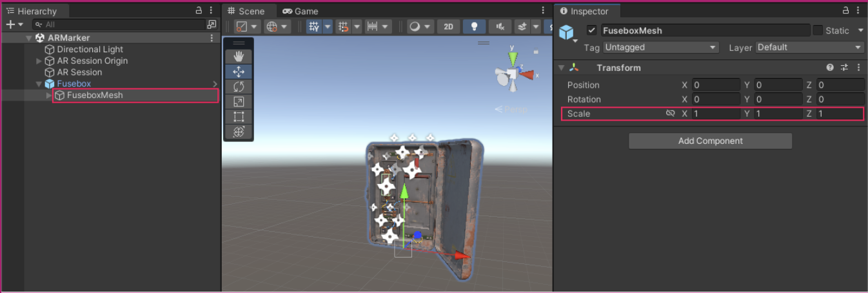Toggle FuseboxMesh active checkbox

(591, 30)
